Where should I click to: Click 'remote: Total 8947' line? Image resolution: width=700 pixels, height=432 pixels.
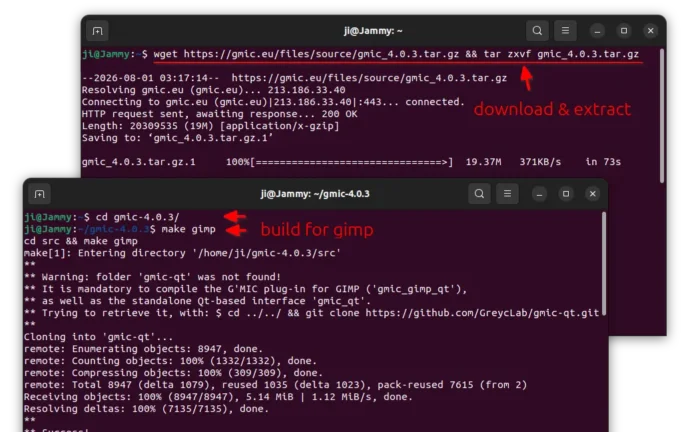[x=275, y=385]
